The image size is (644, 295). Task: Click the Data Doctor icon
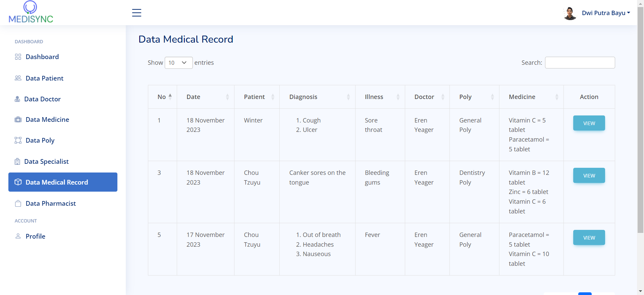[x=17, y=99]
